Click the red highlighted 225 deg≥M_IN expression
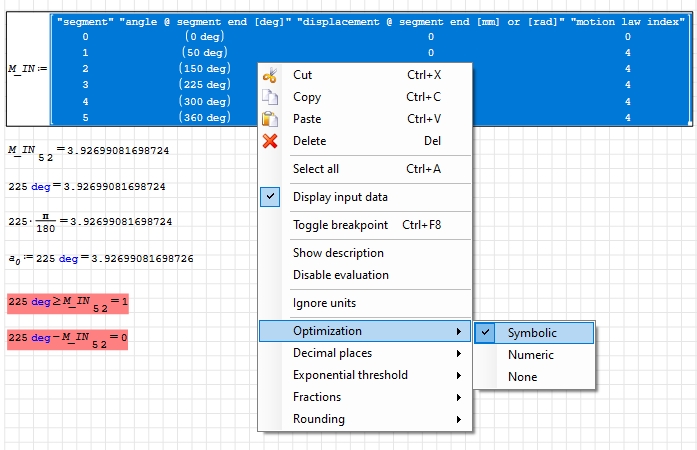 point(68,302)
